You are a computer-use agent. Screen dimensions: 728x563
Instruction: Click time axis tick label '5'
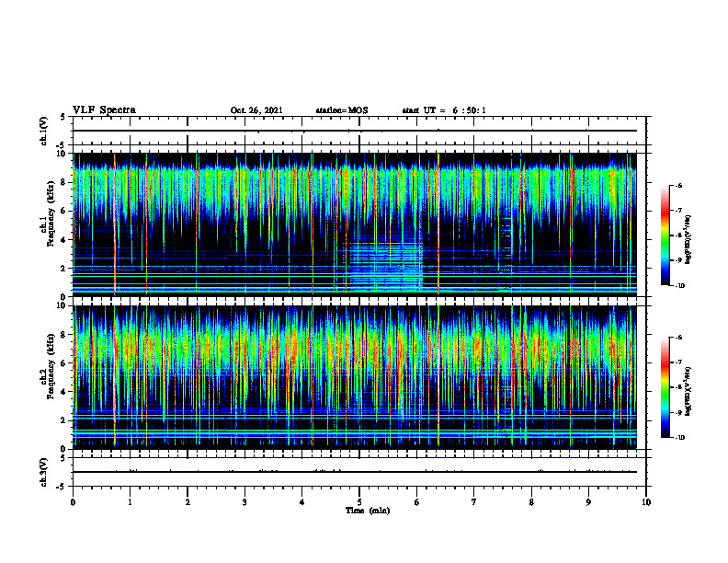point(359,502)
